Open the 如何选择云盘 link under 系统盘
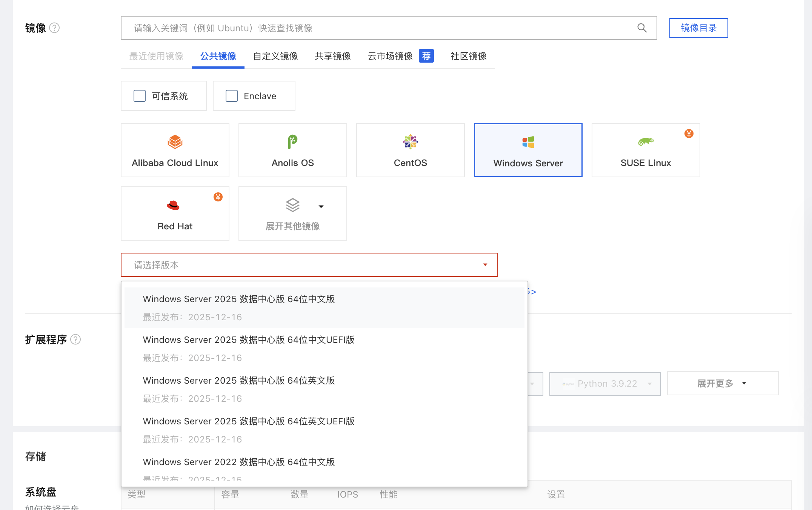Screen dimensions: 812x510 click(52, 507)
